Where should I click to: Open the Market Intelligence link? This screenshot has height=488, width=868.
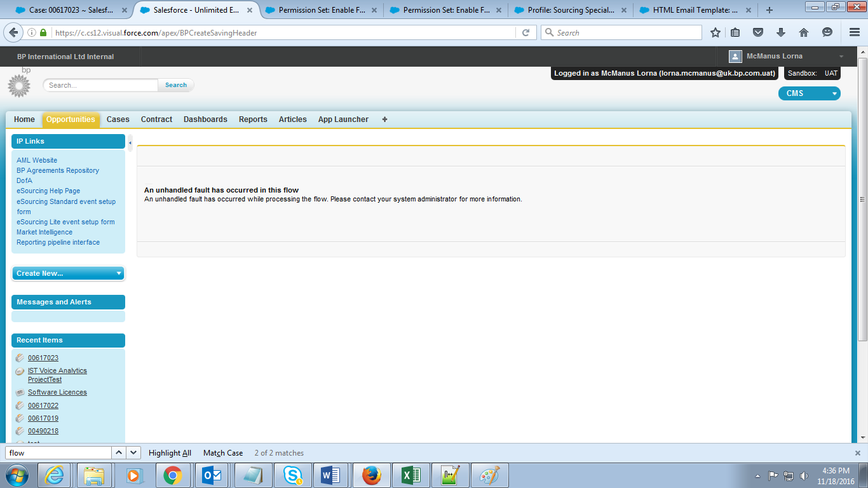click(x=44, y=232)
